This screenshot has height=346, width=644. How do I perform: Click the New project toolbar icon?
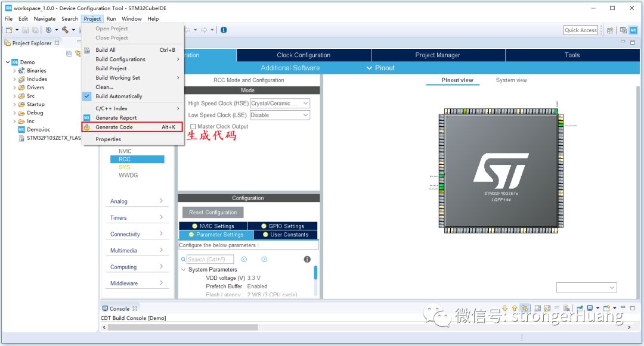click(8, 30)
